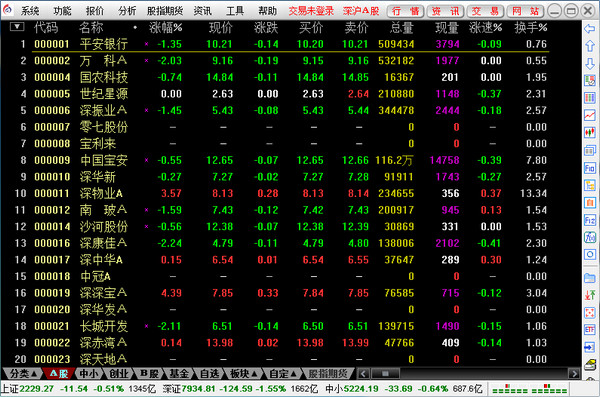600x397 pixels.
Task: Sort by 现价 column header
Action: (220, 28)
